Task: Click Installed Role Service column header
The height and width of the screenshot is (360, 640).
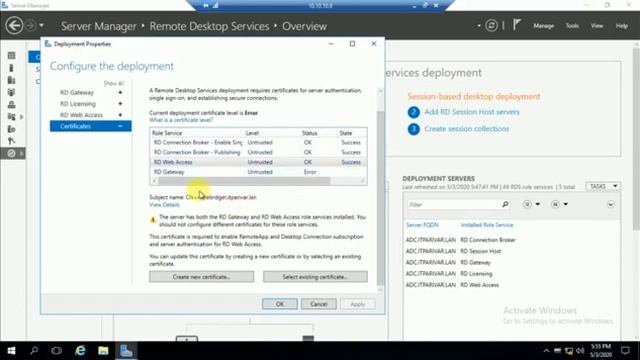Action: (x=487, y=225)
